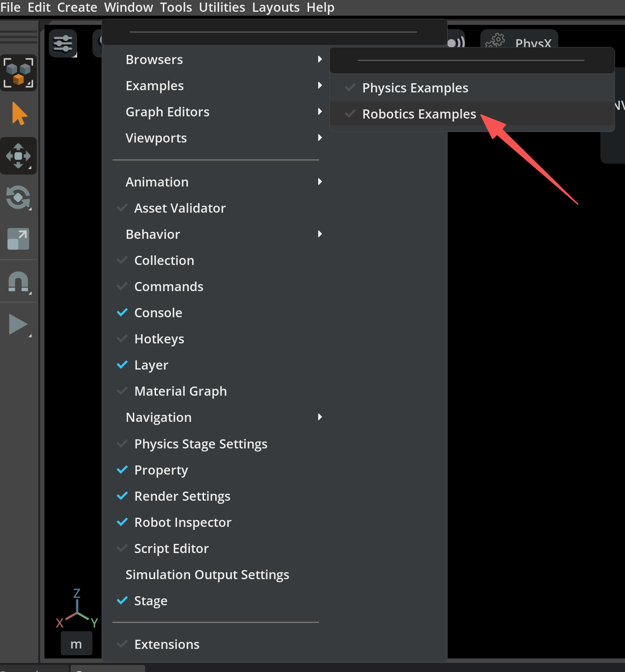
Task: Toggle the magnet snap tool
Action: (18, 282)
